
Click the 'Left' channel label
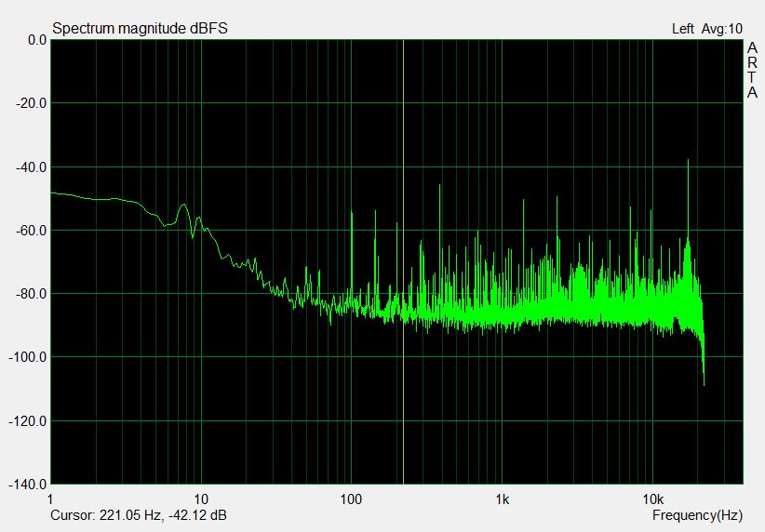click(682, 29)
